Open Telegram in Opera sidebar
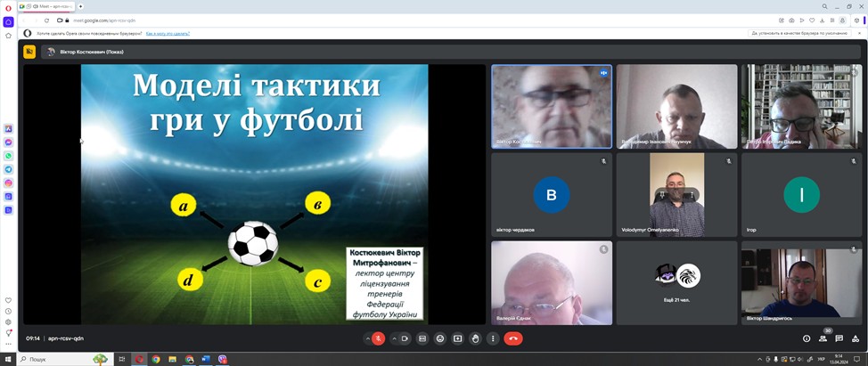 (8, 169)
